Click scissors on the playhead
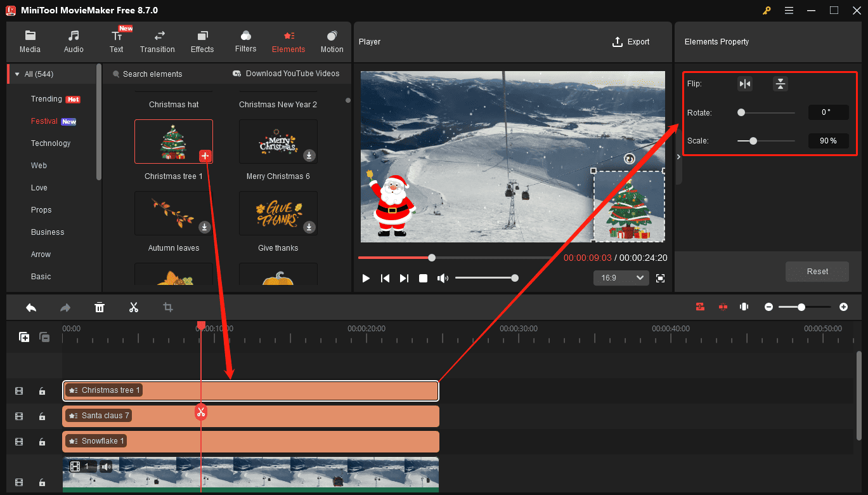This screenshot has height=495, width=868. point(201,412)
